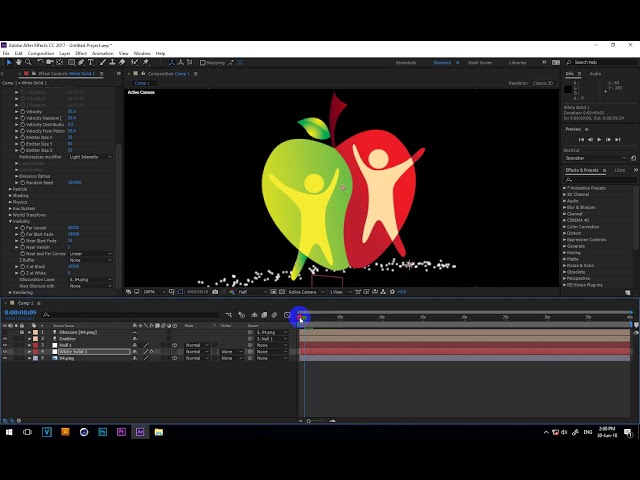640x480 pixels.
Task: Open the Show Channel color icon
Action: coord(232,292)
